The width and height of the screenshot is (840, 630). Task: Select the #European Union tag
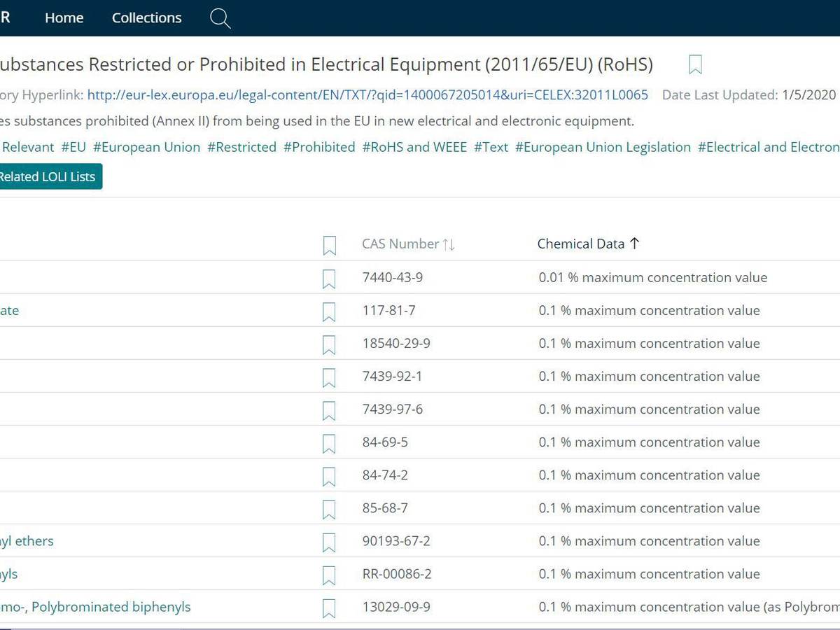[146, 147]
